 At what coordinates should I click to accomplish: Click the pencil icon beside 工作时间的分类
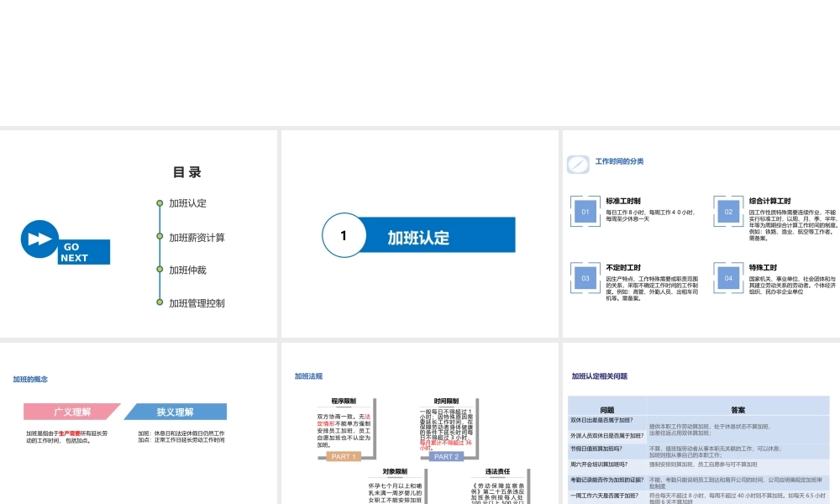coord(577,164)
